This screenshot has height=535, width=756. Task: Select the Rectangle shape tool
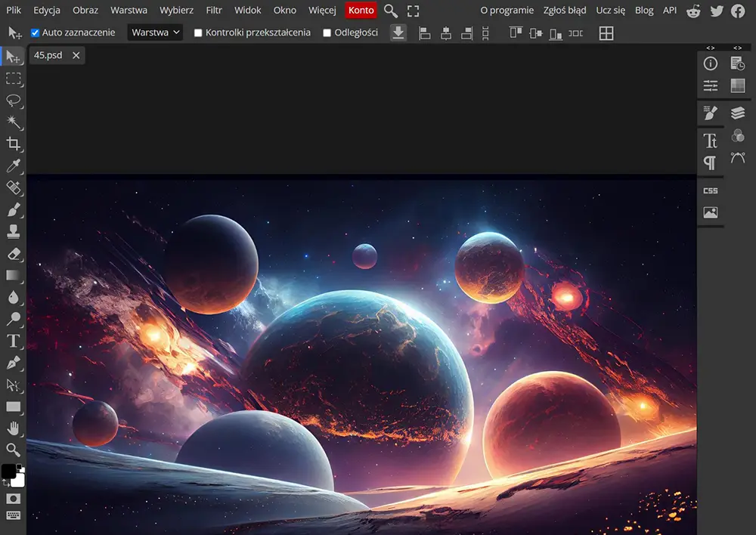13,407
